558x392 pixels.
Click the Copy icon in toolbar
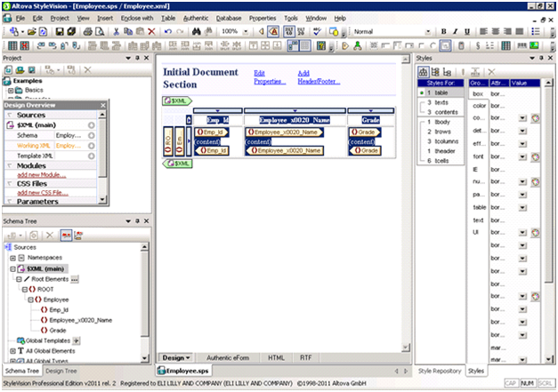pyautogui.click(x=128, y=32)
